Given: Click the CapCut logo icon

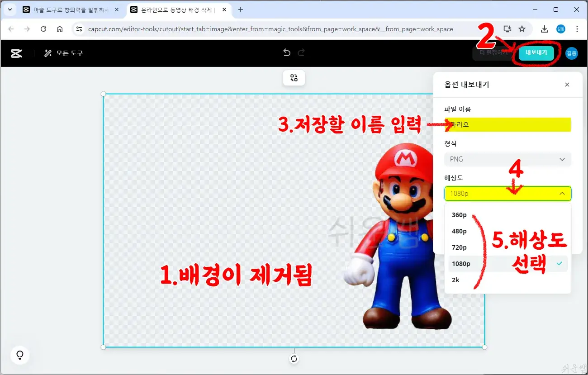Looking at the screenshot, I should pyautogui.click(x=17, y=53).
